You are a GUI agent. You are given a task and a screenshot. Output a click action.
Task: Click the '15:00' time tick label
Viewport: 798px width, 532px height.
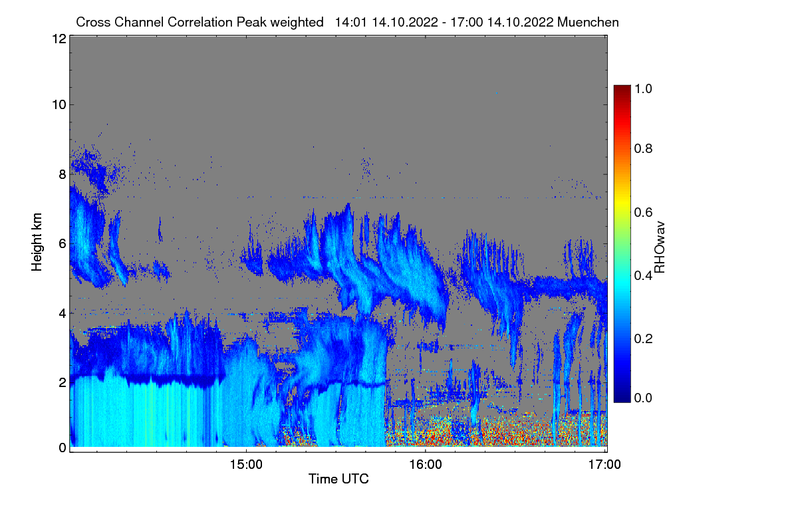click(245, 465)
